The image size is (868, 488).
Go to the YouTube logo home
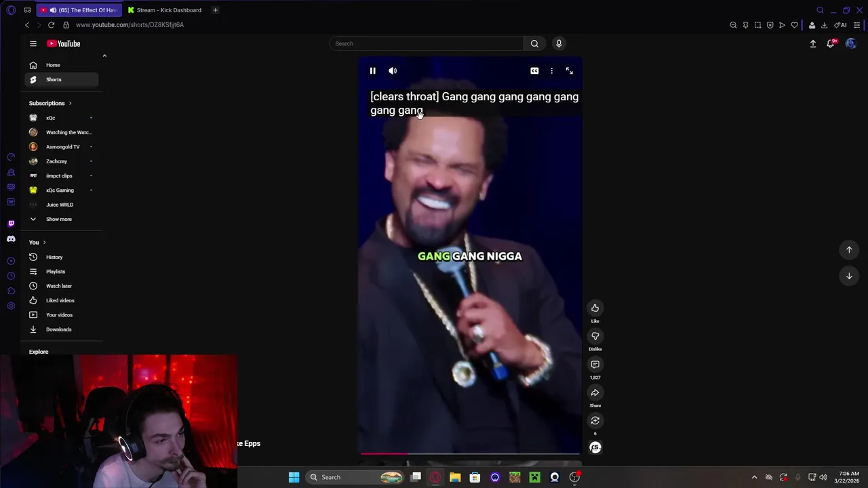tap(64, 43)
